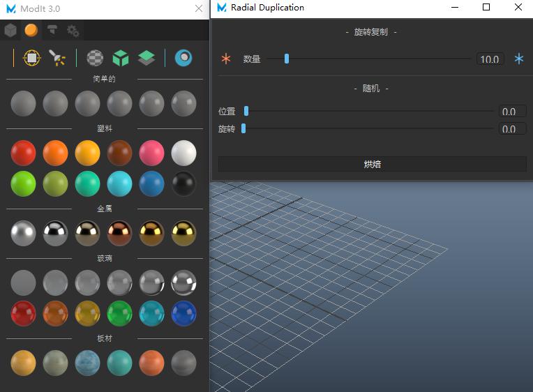Click the 数量 value field showing 10.0
Viewport: 533px width, 392px height.
tap(490, 59)
